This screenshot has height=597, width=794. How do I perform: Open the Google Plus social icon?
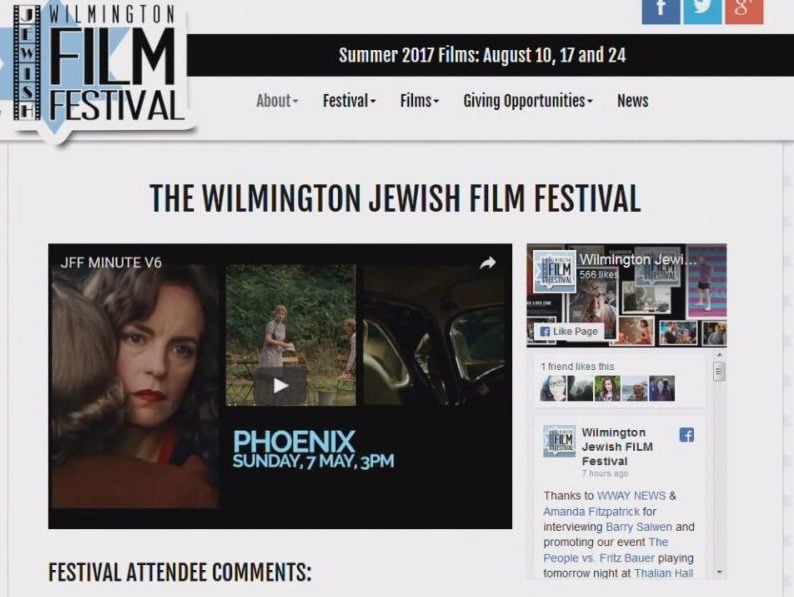click(744, 11)
